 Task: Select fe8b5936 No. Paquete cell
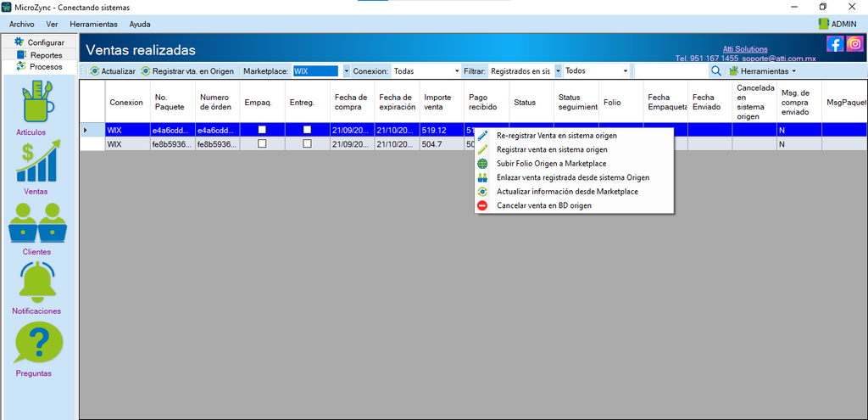(173, 144)
